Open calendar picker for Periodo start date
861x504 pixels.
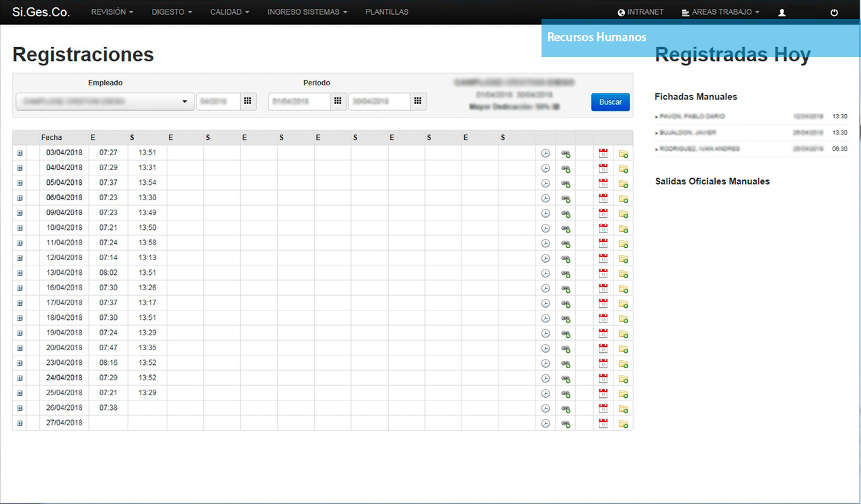point(338,101)
